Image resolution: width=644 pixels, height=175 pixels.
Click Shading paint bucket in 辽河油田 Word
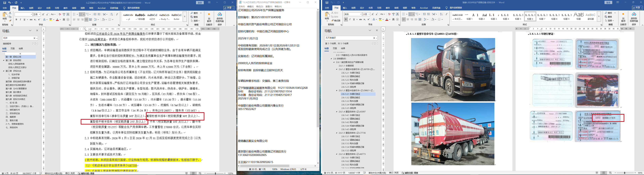(103, 20)
